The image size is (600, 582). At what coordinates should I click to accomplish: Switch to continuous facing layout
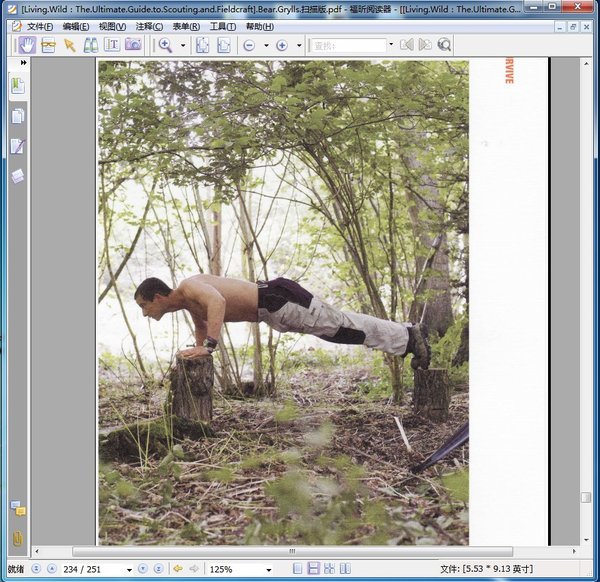pos(345,569)
